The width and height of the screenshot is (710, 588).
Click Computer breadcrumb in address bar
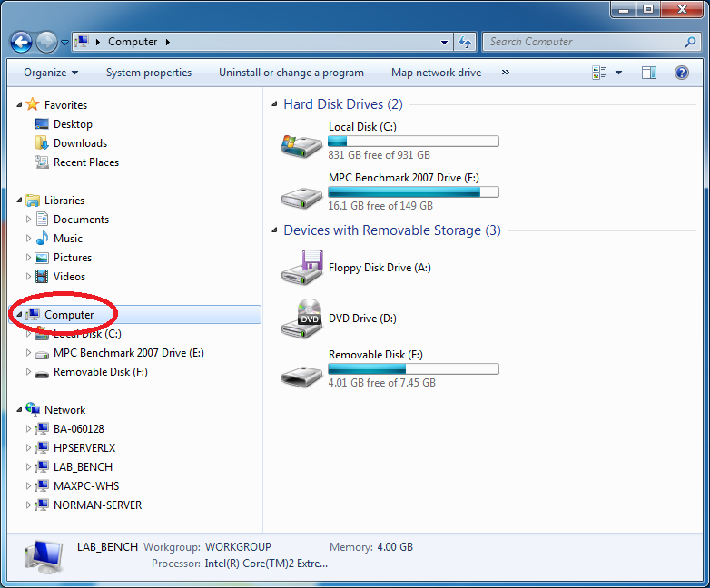(133, 42)
